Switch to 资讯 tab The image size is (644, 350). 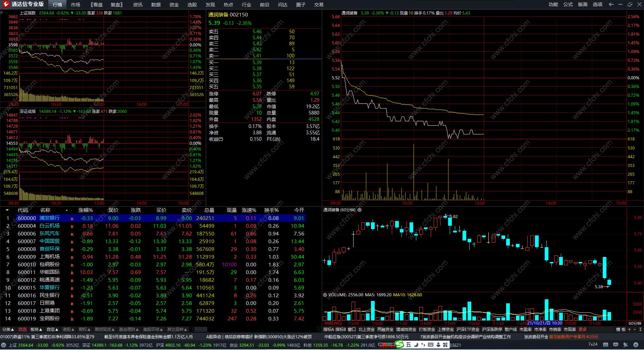click(x=138, y=4)
